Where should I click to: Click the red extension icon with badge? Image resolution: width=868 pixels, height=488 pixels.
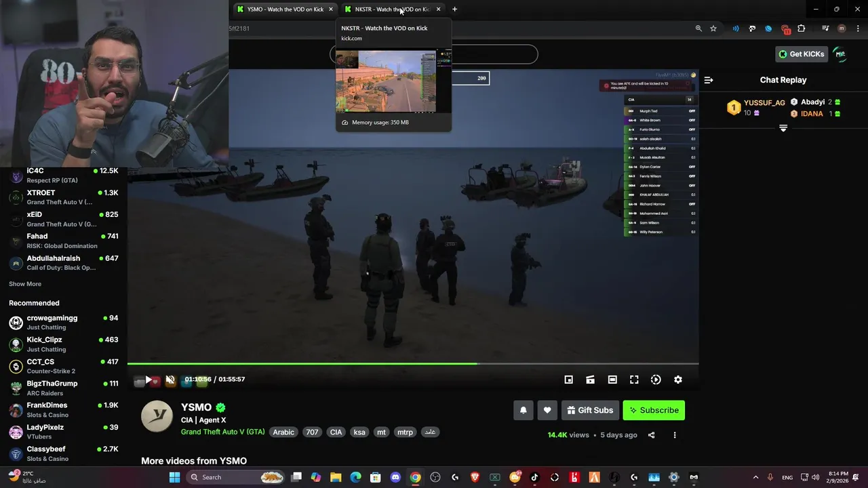(785, 29)
